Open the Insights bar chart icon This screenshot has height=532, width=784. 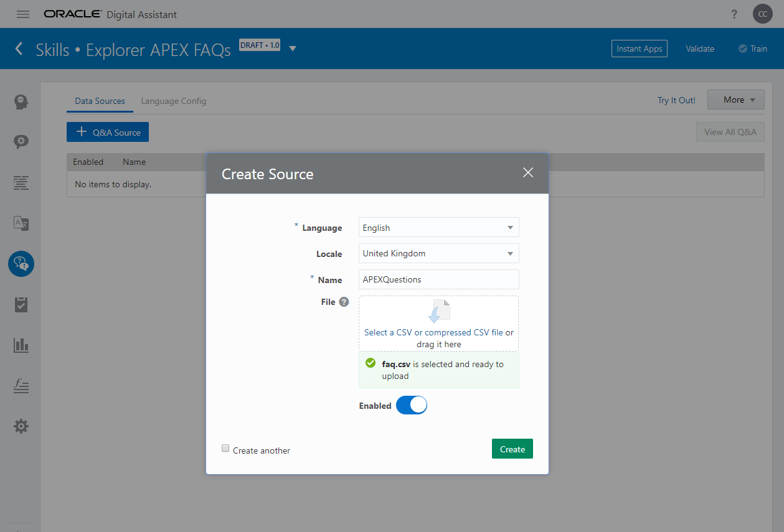(x=21, y=345)
